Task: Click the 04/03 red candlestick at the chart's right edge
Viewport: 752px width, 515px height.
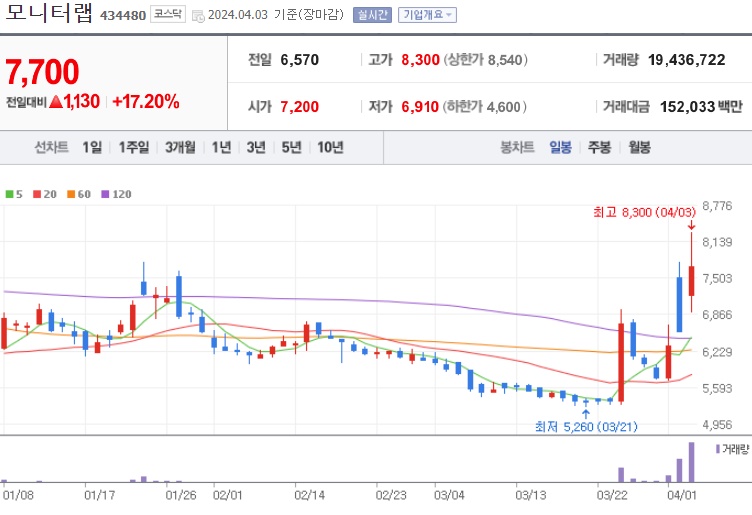Action: [x=692, y=281]
